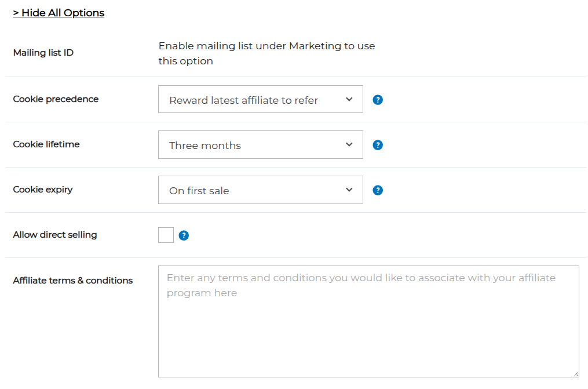Click the Hide All Options link
Screen dimensions: 588x389
point(59,13)
